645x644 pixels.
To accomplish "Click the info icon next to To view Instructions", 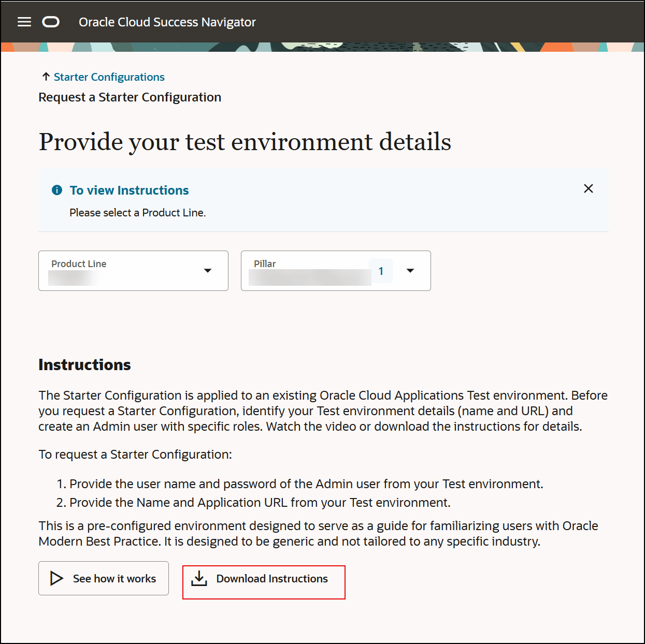I will (57, 190).
